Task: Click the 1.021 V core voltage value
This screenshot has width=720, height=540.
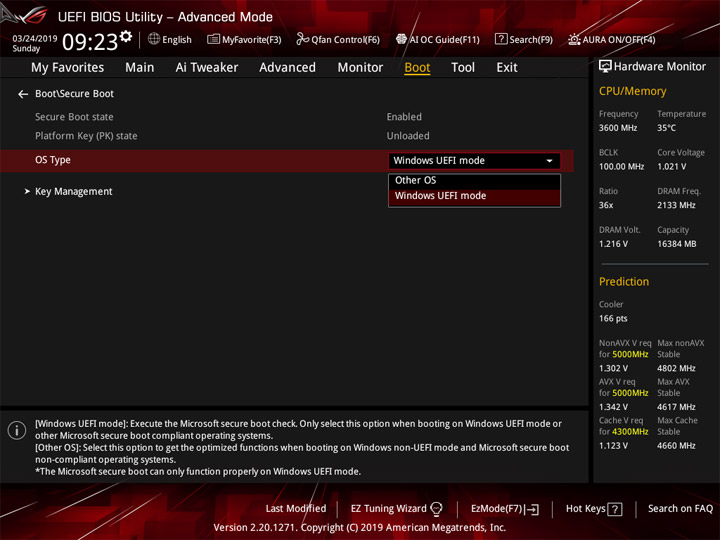Action: coord(671,167)
